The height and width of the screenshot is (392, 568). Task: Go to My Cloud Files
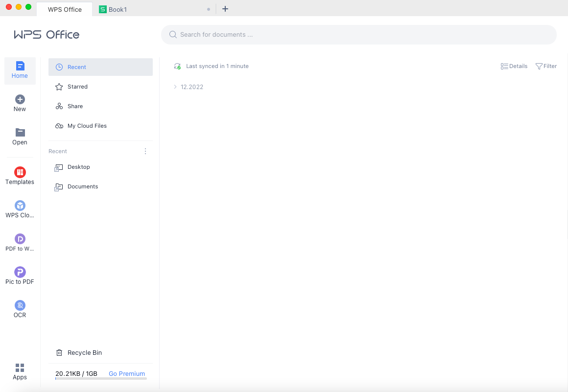click(100, 126)
